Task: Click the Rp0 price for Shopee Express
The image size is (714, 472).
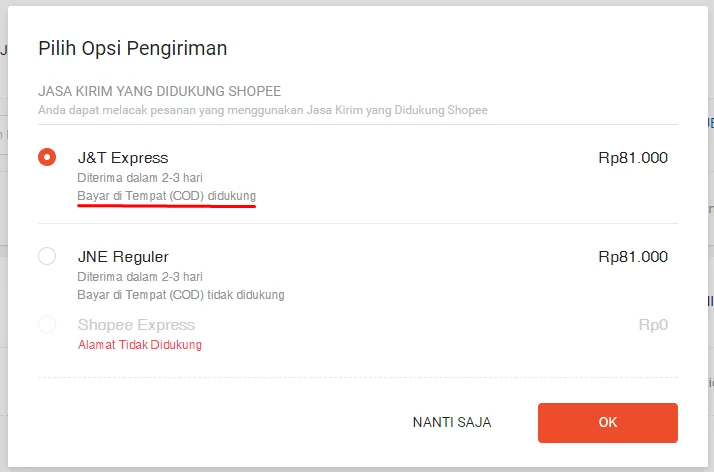Action: 652,325
